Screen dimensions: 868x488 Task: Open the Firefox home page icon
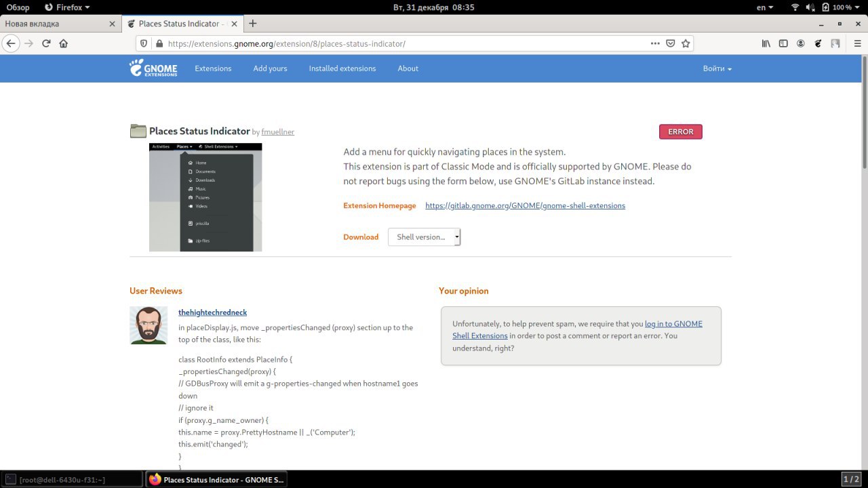(64, 43)
